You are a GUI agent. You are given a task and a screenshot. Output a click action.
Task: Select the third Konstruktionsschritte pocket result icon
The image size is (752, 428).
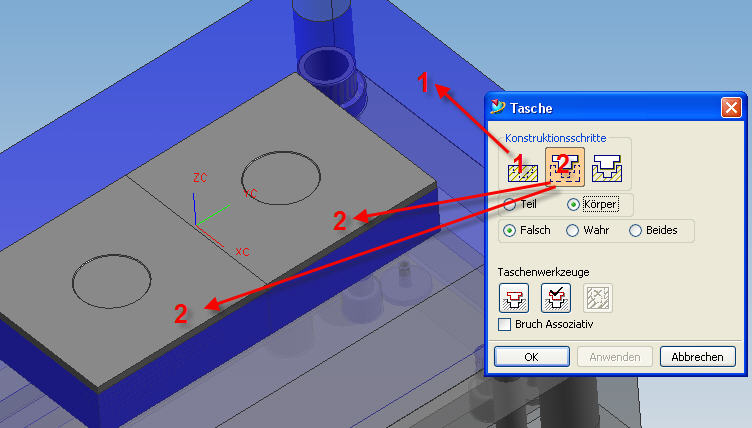coord(607,168)
